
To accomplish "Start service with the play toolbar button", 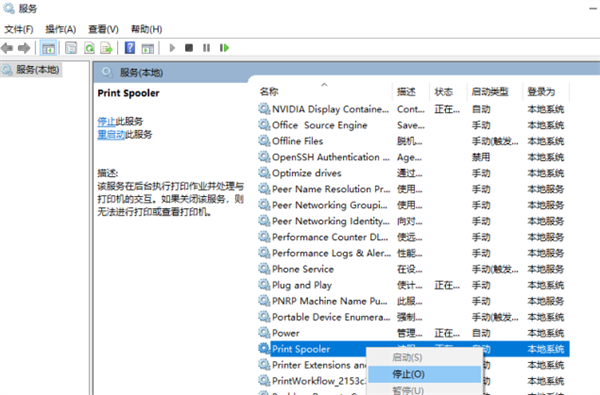I will coord(172,48).
